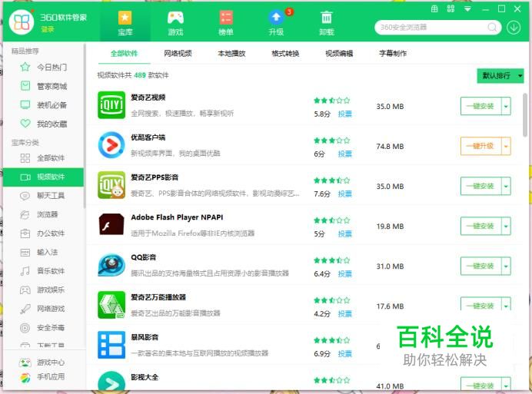Open the skin/wardrobe icon in title bar
Viewport: 532px width, 394px height.
pyautogui.click(x=434, y=9)
